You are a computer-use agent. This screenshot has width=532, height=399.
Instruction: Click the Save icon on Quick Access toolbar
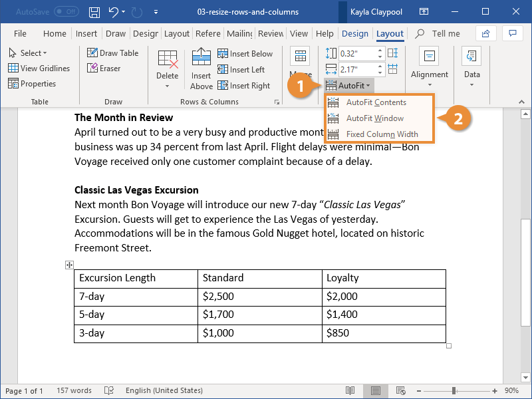pyautogui.click(x=93, y=11)
